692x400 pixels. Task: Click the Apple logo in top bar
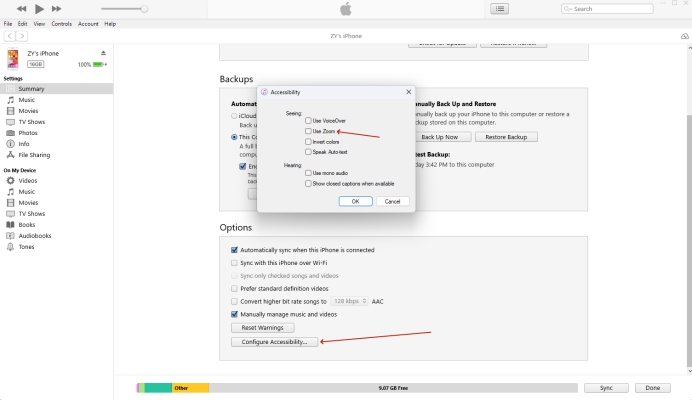pyautogui.click(x=346, y=9)
